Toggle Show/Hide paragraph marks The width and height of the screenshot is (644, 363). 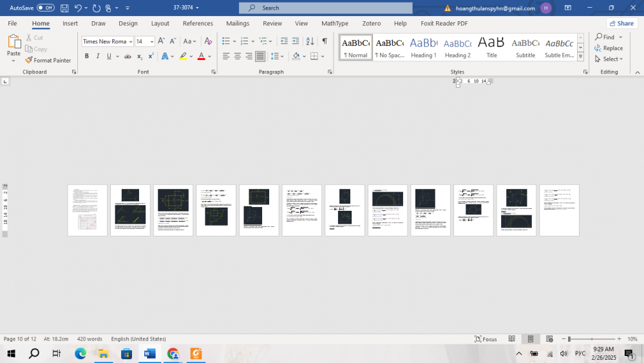(325, 41)
